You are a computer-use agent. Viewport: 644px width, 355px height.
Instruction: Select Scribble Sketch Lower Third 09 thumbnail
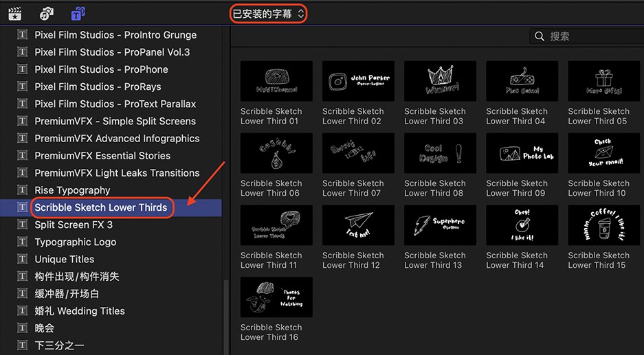(522, 153)
